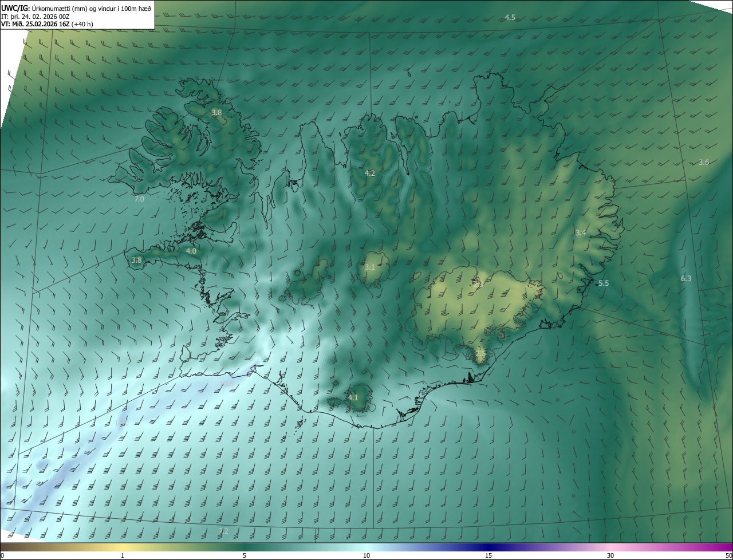
Task: Click the 4.1 value on Mýrdalsjökull glacier
Action: 353,398
